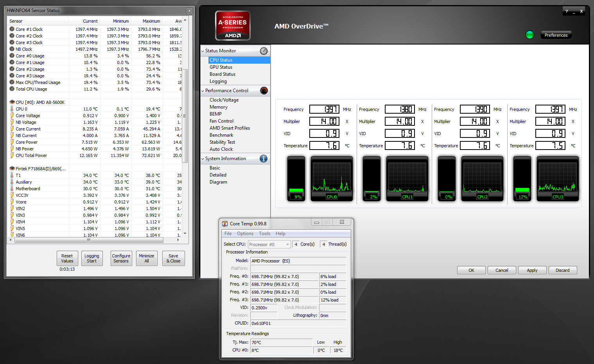Open the Tools menu in Core Temp
The image size is (594, 364).
[264, 234]
